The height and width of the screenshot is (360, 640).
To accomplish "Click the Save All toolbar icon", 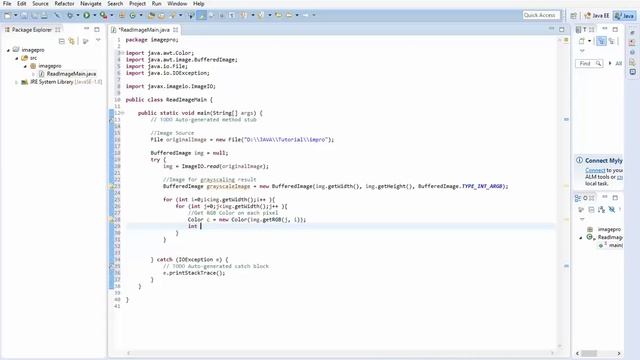I will coord(34,16).
